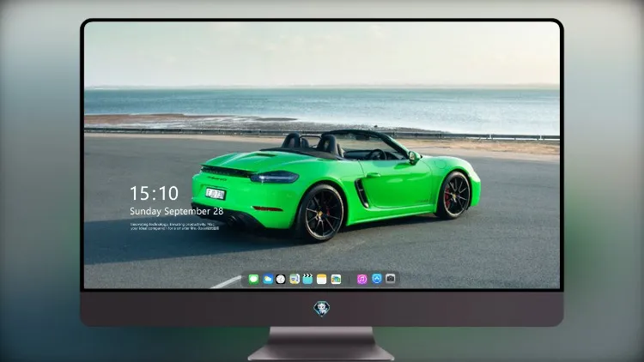Viewport: 644px width, 362px height.
Task: Click the logo on the monitor chin
Action: 322,309
